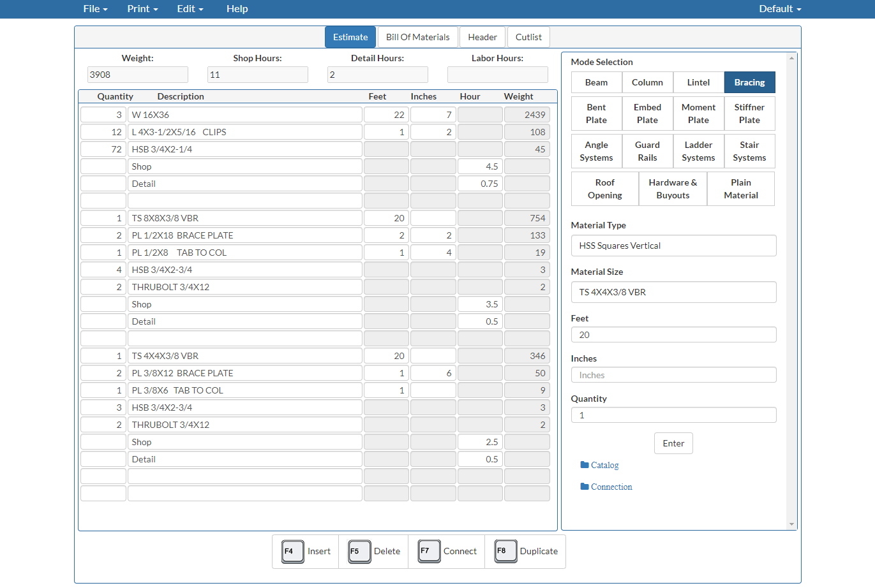Click the Detail Hours total field
Viewport: 875px width, 588px height.
[378, 75]
